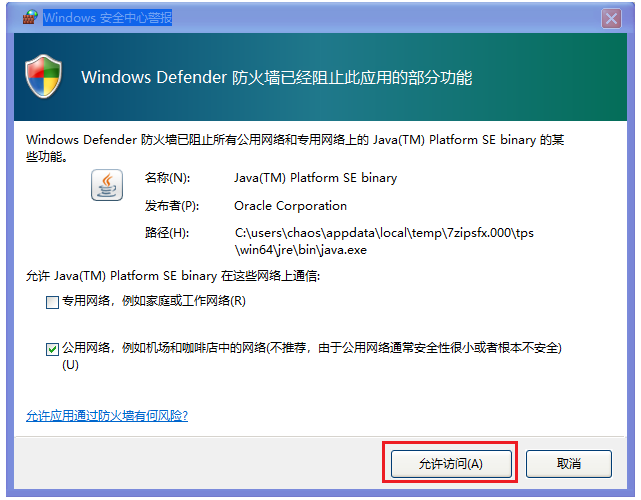The width and height of the screenshot is (641, 500).
Task: Enable private networks checkbox (专用网络)
Action: coord(52,303)
